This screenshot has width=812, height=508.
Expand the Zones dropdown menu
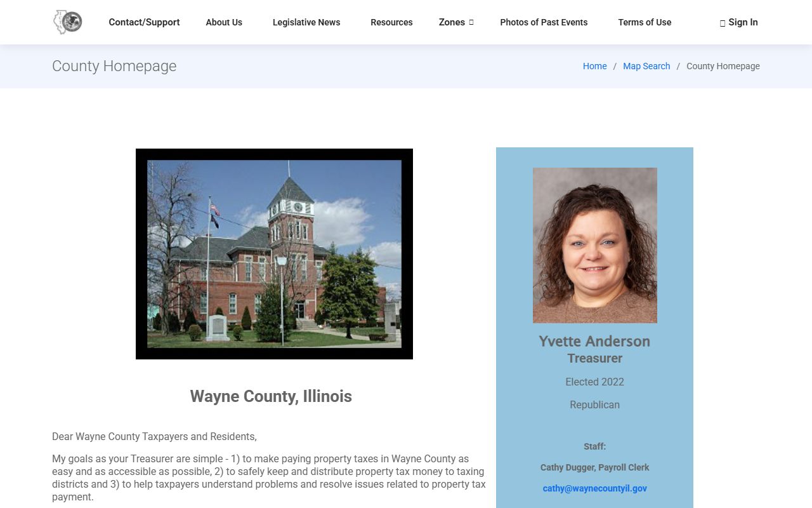point(456,22)
